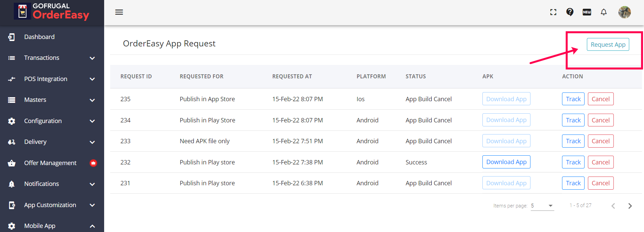Open Dashboard from the sidebar
Image resolution: width=644 pixels, height=232 pixels.
tap(39, 37)
